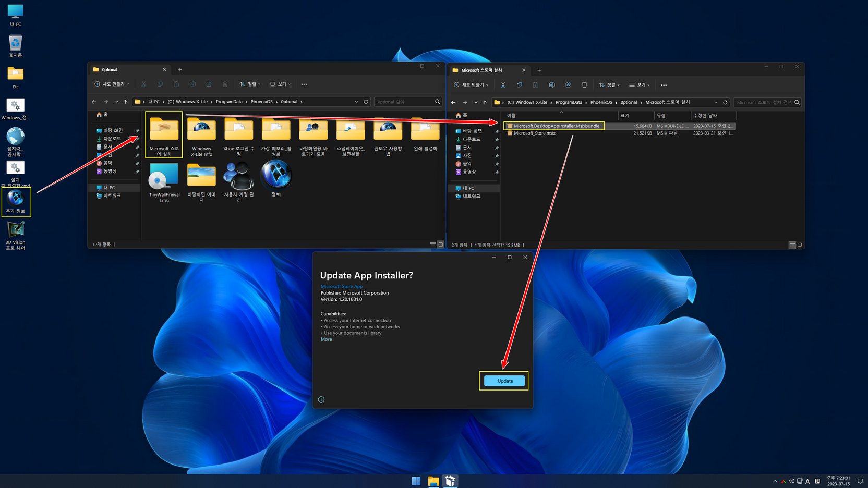Open the 가상 메모리_활성화 folder
868x488 pixels.
[276, 136]
